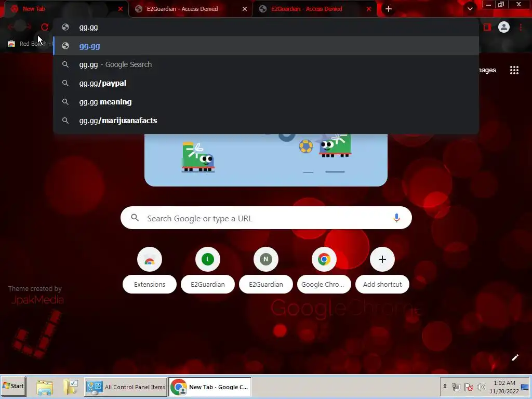Reload the page with the refresh icon
Image resolution: width=532 pixels, height=399 pixels.
coord(45,27)
